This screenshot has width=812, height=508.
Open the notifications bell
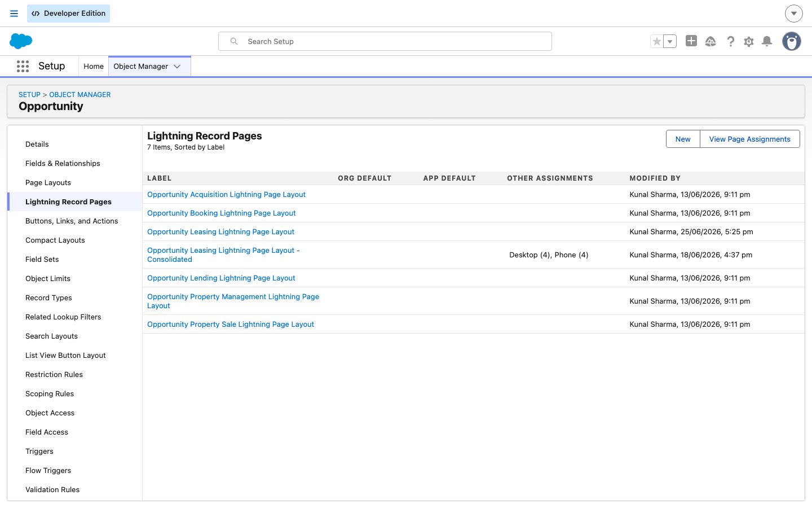(767, 41)
